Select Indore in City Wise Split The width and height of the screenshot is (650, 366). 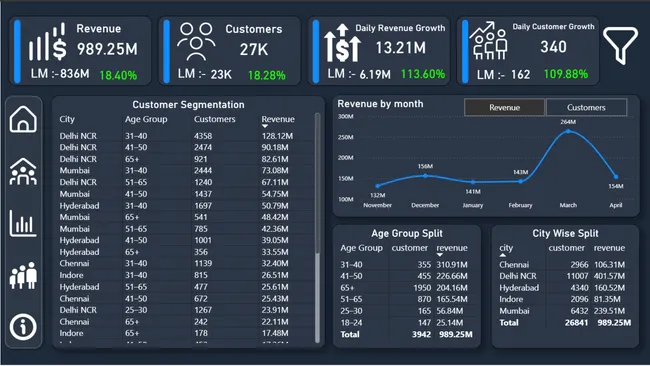511,299
